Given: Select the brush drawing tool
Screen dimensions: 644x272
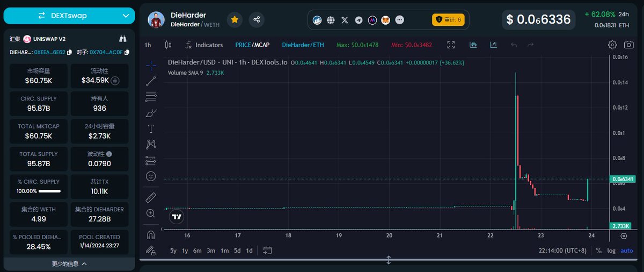Looking at the screenshot, I should [151, 113].
